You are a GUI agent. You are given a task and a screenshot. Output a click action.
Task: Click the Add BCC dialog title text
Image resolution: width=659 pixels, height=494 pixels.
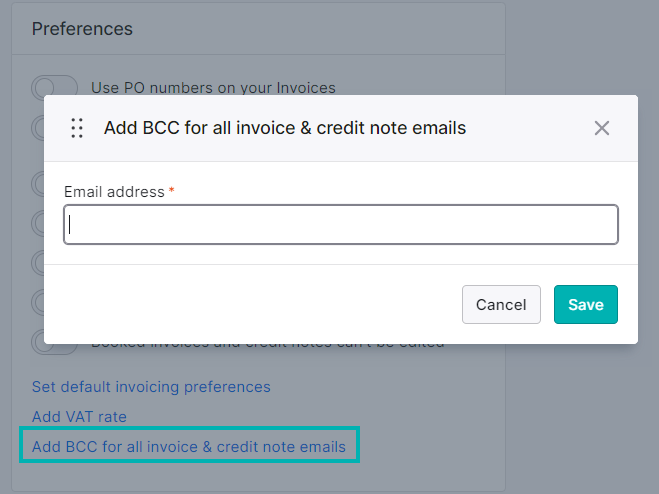[x=285, y=128]
